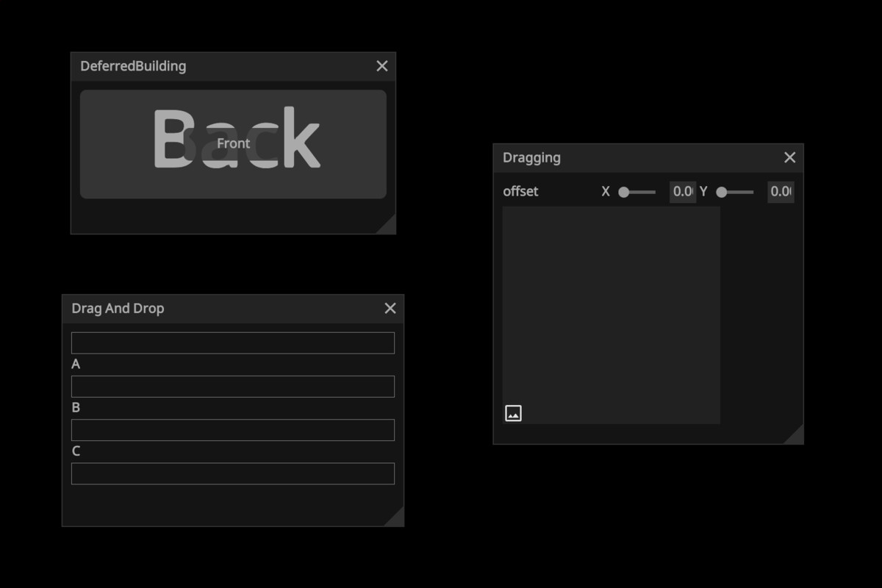Screen dimensions: 882x588
Task: Close the Dragging window
Action: pos(790,157)
